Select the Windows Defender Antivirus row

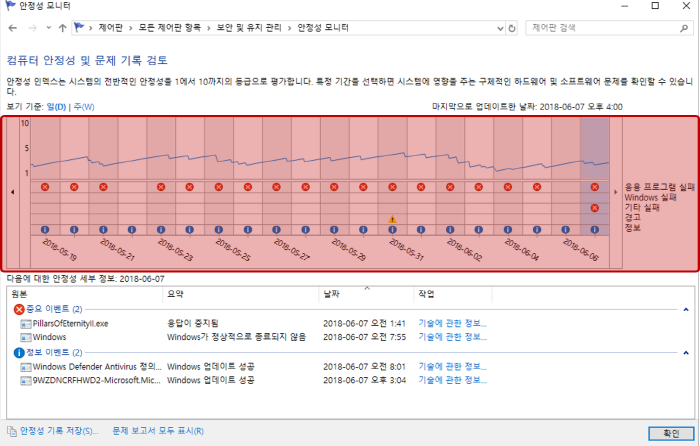254,367
